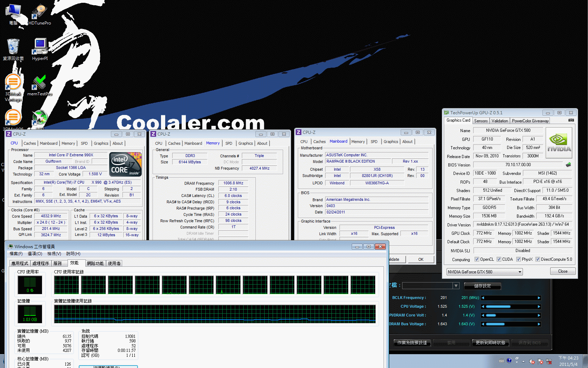The width and height of the screenshot is (588, 368).
Task: Click the CPU-Z Memory window title icon
Action: [153, 134]
